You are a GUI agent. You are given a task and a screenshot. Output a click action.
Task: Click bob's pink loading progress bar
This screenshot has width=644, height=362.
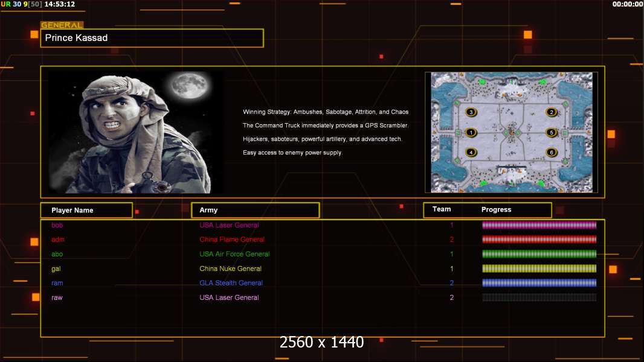tap(539, 225)
